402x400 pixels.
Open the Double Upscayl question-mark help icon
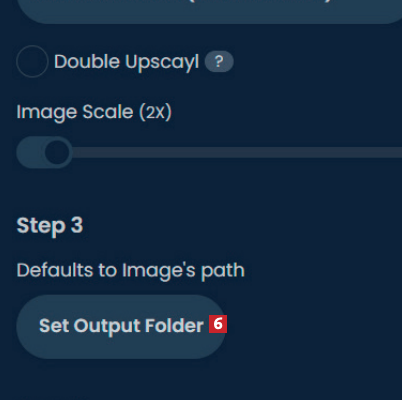(219, 61)
